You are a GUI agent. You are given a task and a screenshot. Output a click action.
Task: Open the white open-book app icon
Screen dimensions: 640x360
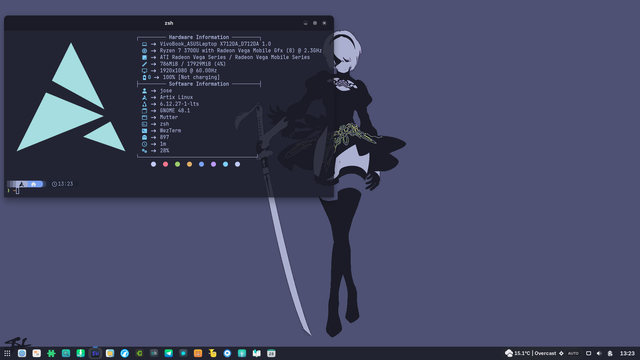pyautogui.click(x=257, y=353)
